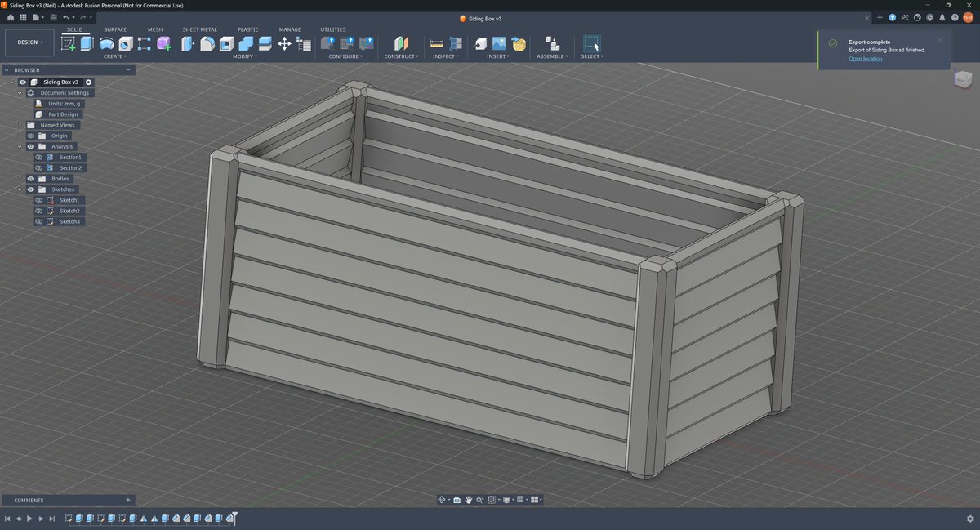Select the Revolve tool icon
This screenshot has height=530, width=980.
pyautogui.click(x=107, y=44)
